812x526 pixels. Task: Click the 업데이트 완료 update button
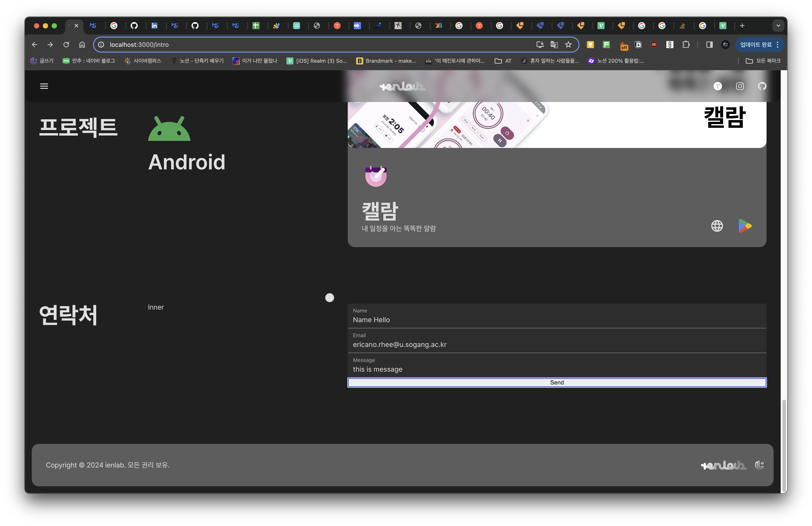click(x=756, y=45)
